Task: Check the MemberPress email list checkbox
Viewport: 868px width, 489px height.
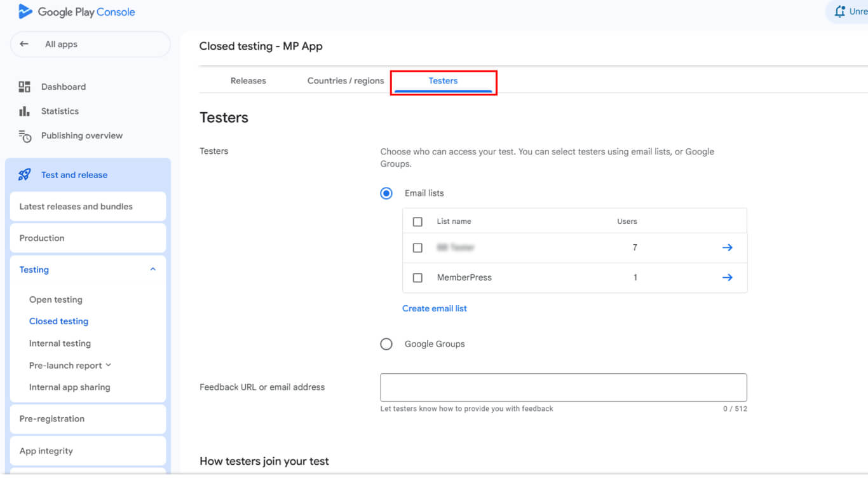Action: [x=417, y=278]
